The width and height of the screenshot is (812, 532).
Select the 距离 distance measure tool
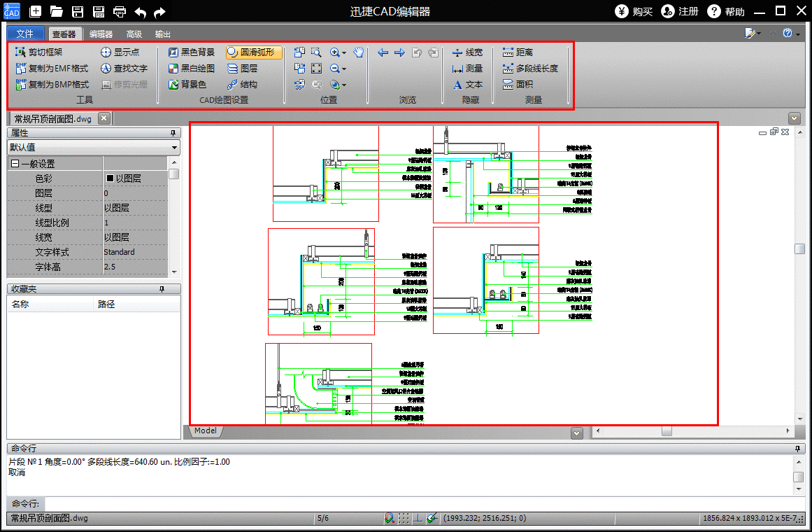[518, 52]
